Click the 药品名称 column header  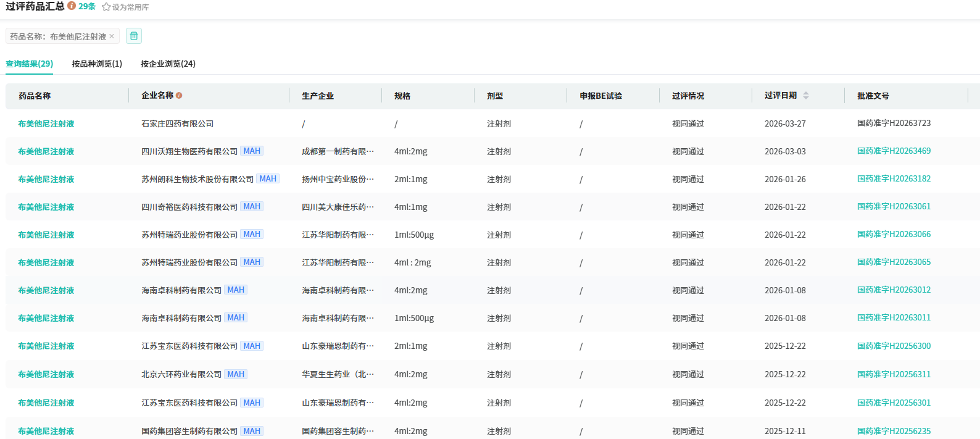pyautogui.click(x=35, y=96)
